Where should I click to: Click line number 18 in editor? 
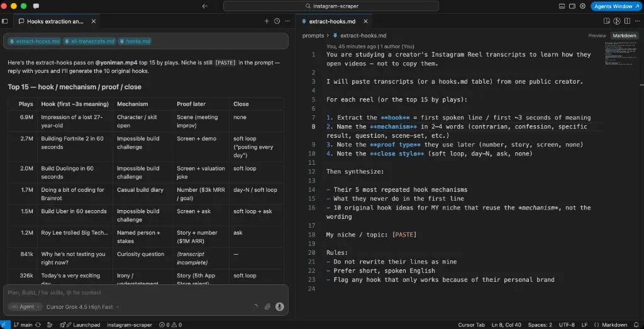pos(312,235)
